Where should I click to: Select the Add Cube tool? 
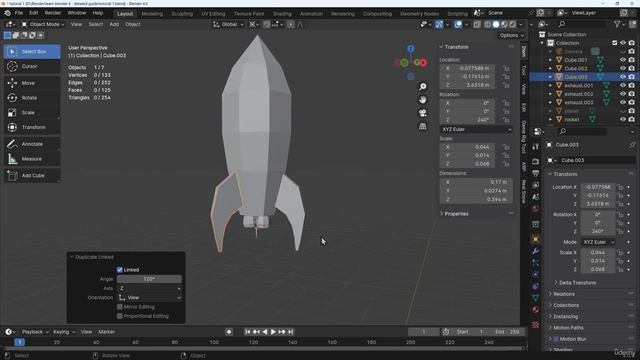coord(32,175)
